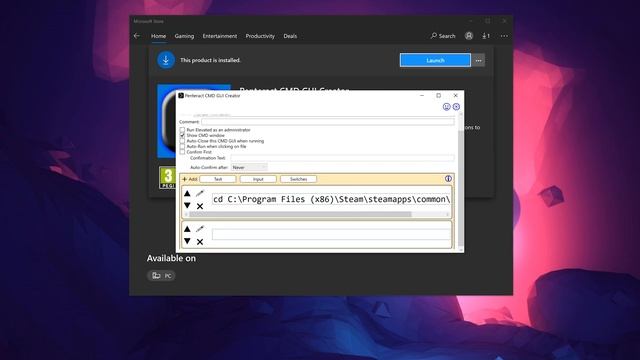Screen dimensions: 640x360
Task: Enable the Confirm First checkbox
Action: pyautogui.click(x=182, y=152)
